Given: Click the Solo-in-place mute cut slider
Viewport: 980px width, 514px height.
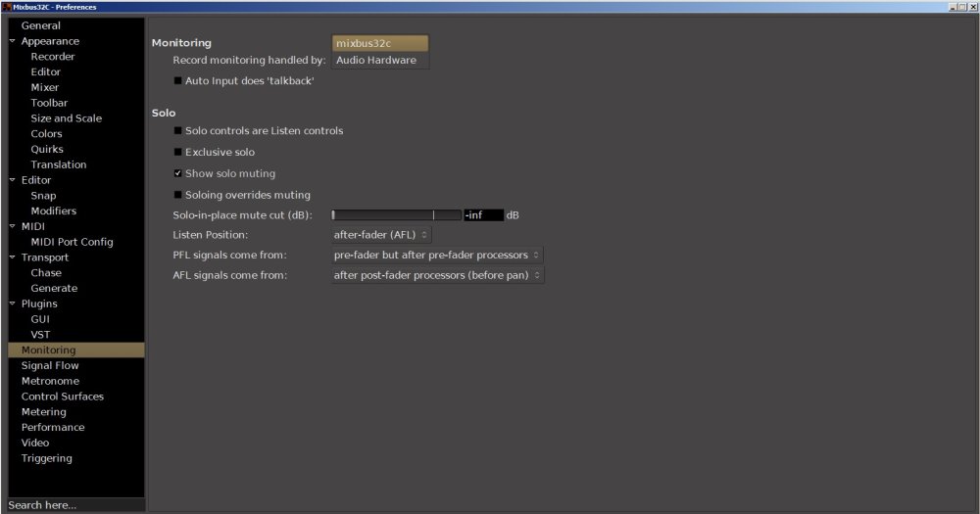Looking at the screenshot, I should (x=396, y=214).
